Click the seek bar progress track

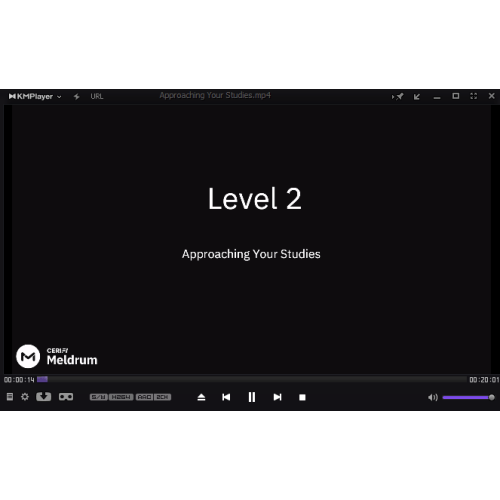point(252,379)
